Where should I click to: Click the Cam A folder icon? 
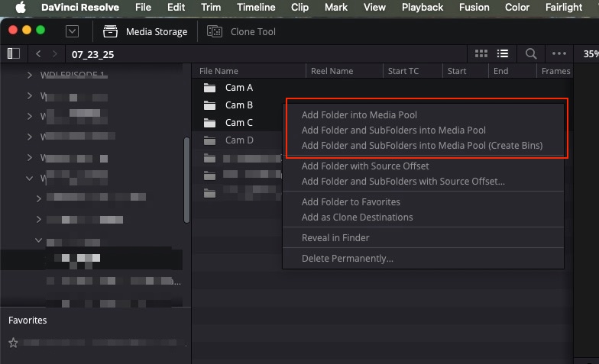pos(209,88)
